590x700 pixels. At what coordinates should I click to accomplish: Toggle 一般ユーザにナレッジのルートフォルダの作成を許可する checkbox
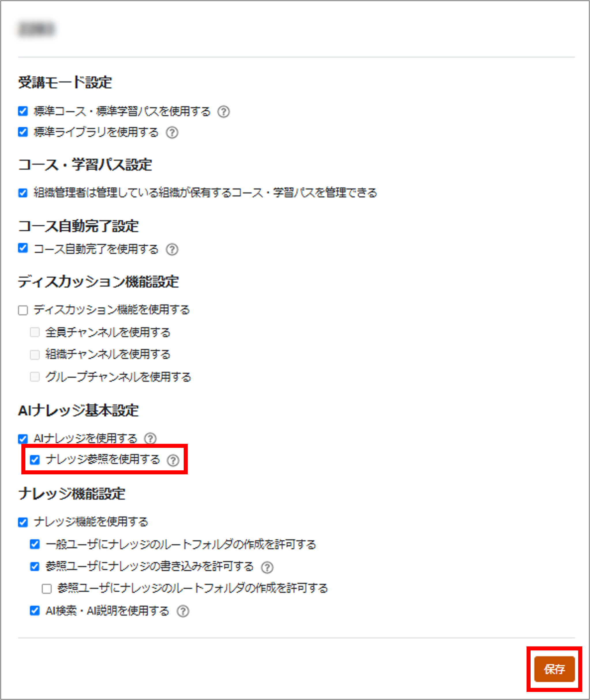[35, 544]
